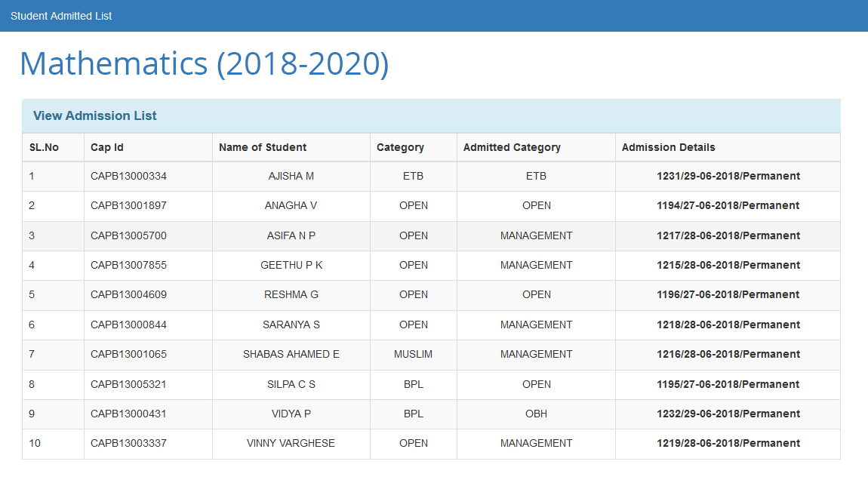Select Cap Id CAPB13000334 cell

[x=128, y=176]
